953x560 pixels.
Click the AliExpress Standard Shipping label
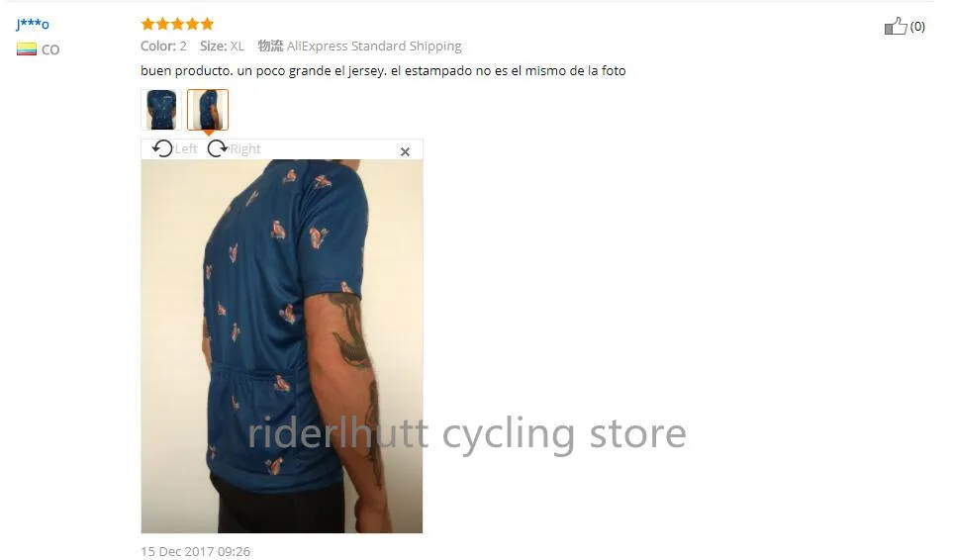374,47
